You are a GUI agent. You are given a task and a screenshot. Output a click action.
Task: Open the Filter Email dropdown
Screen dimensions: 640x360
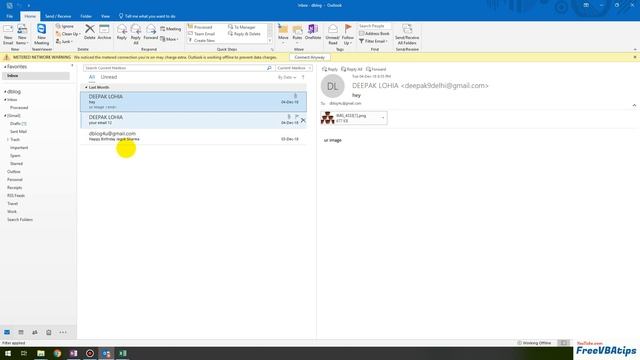coord(373,41)
